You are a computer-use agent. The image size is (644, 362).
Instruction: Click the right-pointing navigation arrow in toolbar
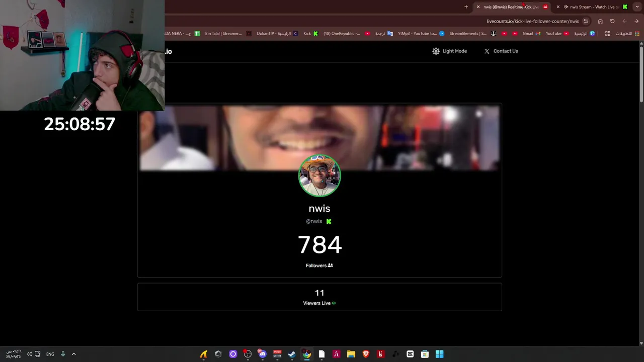(x=636, y=21)
